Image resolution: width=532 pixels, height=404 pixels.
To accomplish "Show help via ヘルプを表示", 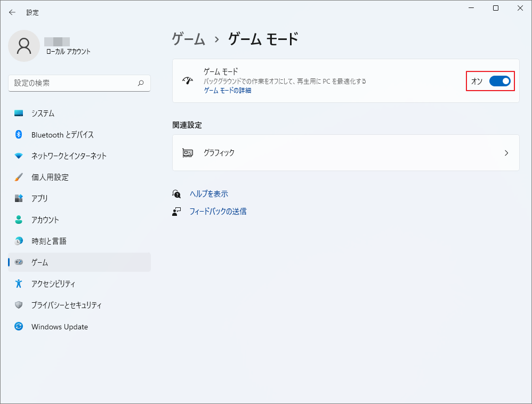I will 208,193.
